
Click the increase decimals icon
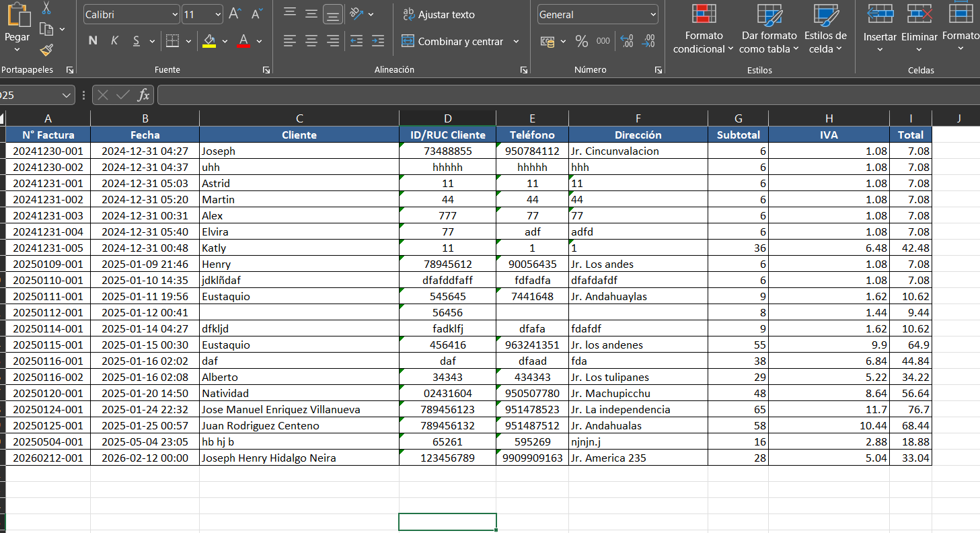click(x=626, y=40)
